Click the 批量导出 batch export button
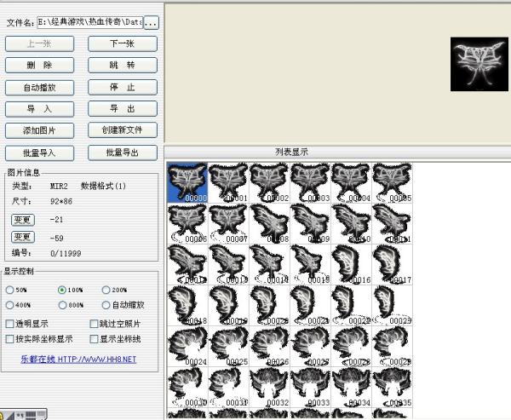Screen dimensions: 511x420 [x=123, y=152]
